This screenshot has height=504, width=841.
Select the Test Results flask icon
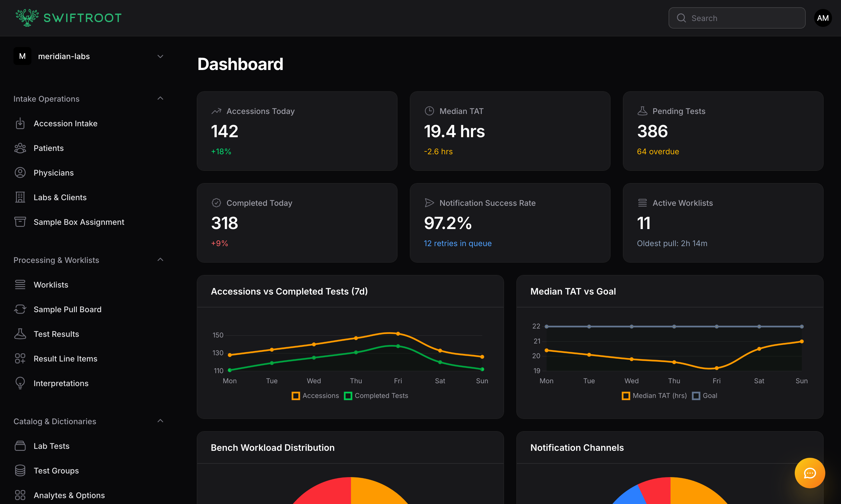[20, 334]
